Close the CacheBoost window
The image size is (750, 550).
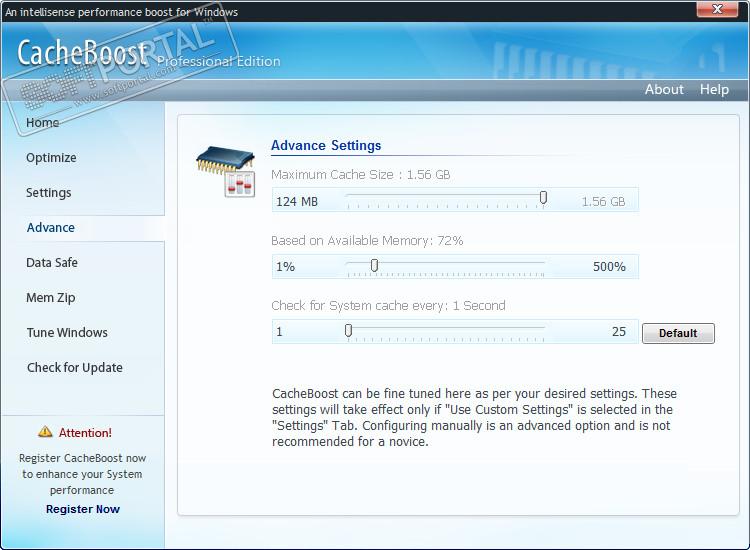tap(717, 9)
